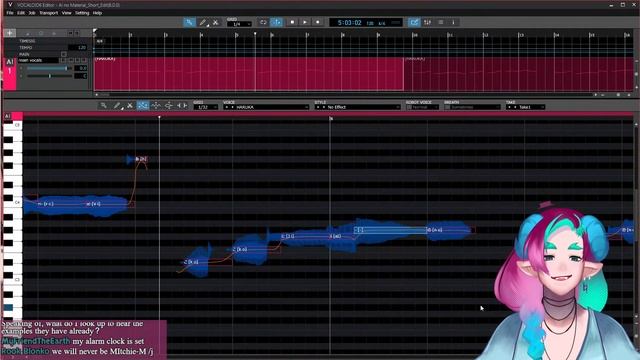The image size is (640, 360).
Task: Click the C3 piano key
Action: [12, 280]
